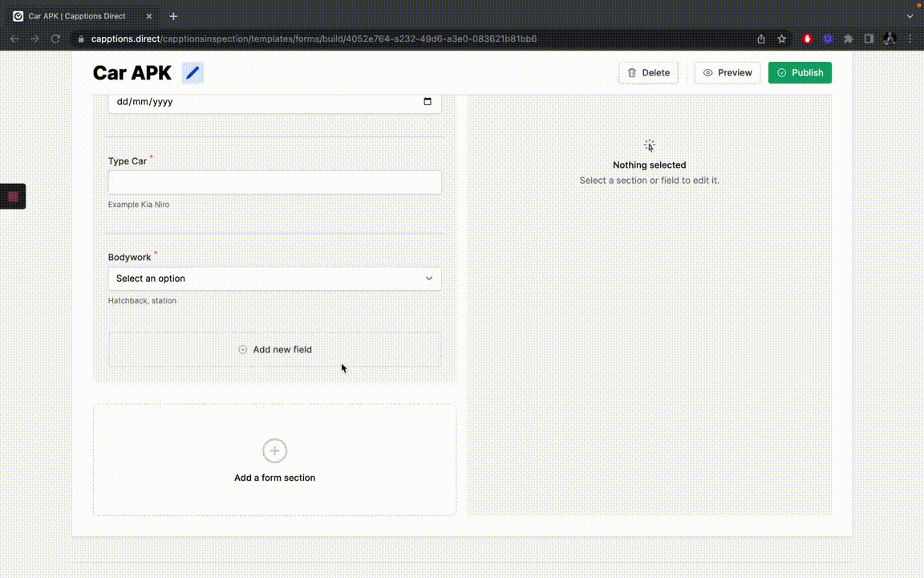Click the Select a section or field hint text
The width and height of the screenshot is (924, 578).
pos(650,181)
